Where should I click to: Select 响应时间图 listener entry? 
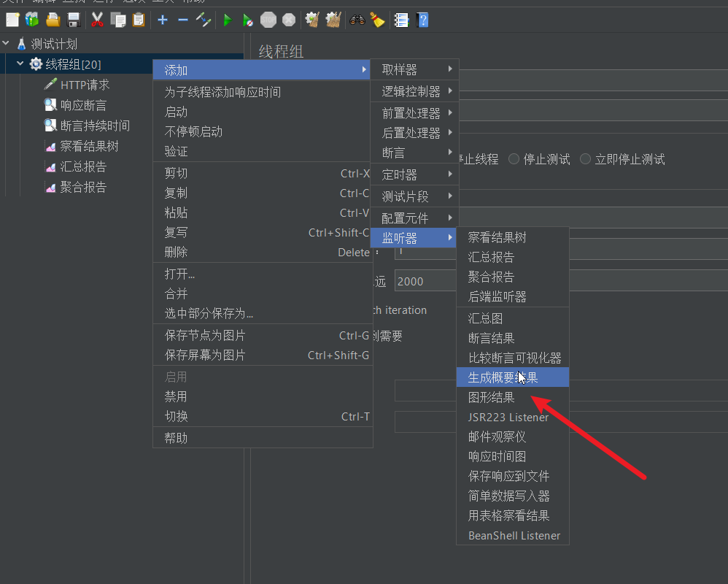(513, 456)
